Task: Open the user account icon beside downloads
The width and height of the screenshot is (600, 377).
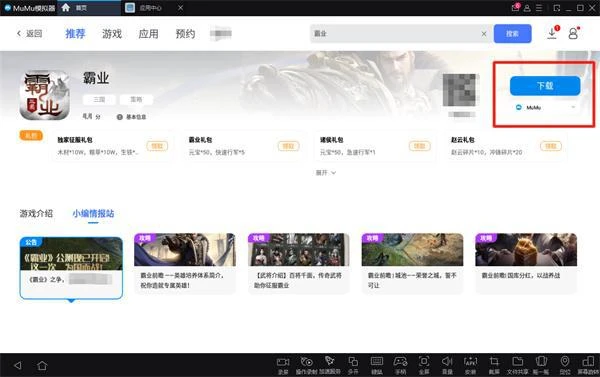Action: pos(573,33)
